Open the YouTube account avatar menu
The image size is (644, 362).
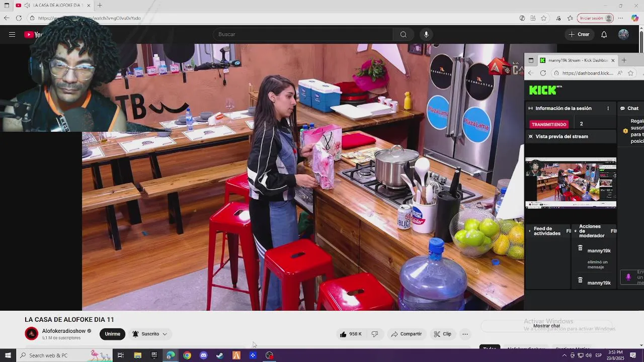623,34
